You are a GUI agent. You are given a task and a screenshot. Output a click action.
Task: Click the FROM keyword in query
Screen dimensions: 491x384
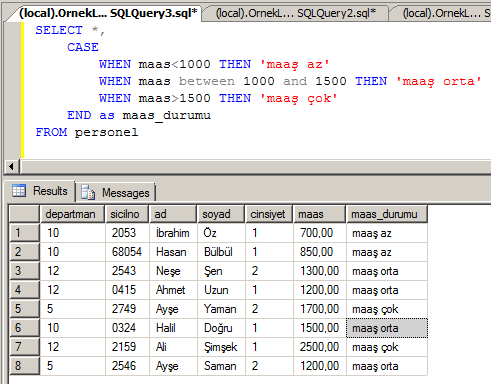(51, 132)
